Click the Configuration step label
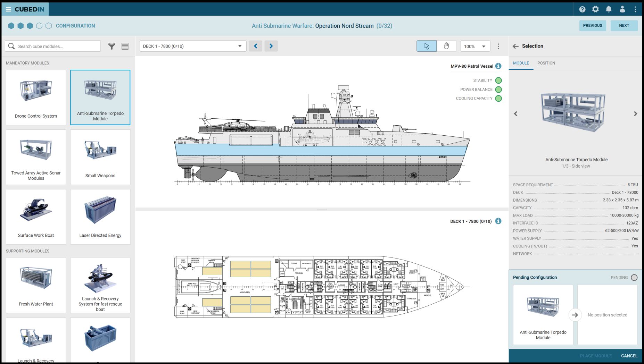Viewport: 644px width, 364px height. tap(75, 26)
